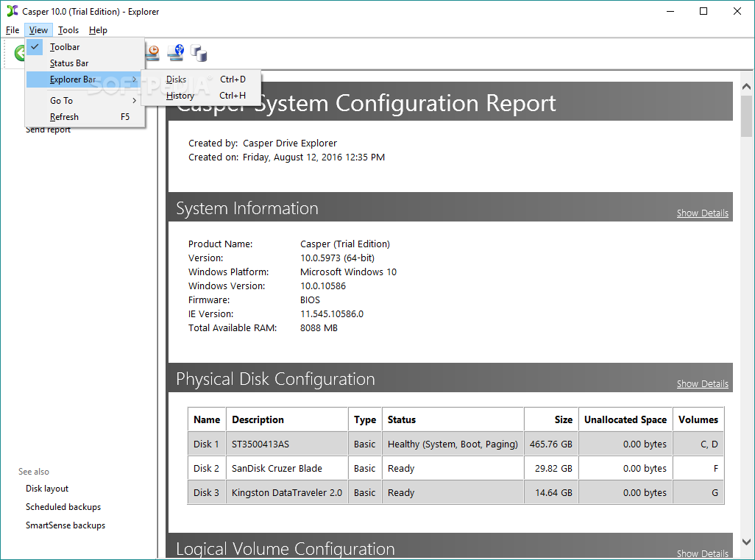This screenshot has width=755, height=560.
Task: Click the Created on date line
Action: [286, 157]
